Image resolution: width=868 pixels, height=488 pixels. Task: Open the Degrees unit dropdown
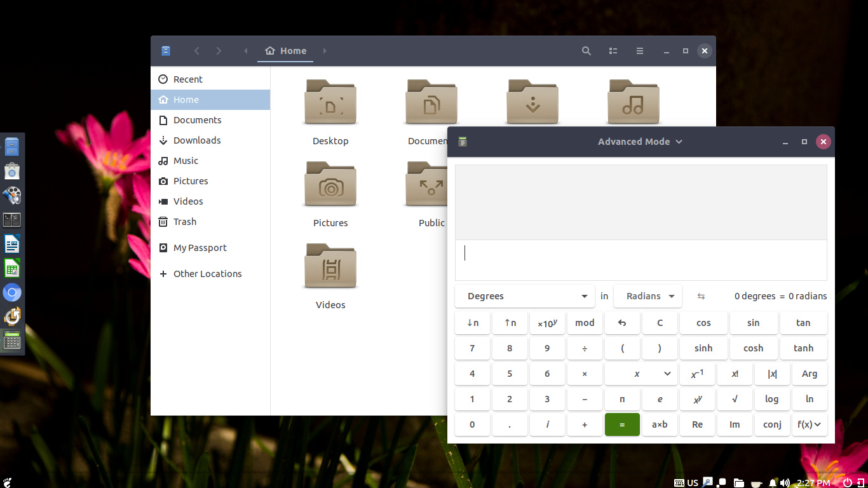(x=525, y=295)
